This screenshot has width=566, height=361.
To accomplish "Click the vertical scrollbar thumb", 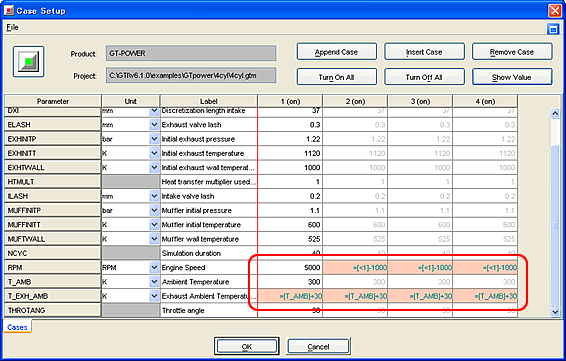I will click(555, 225).
